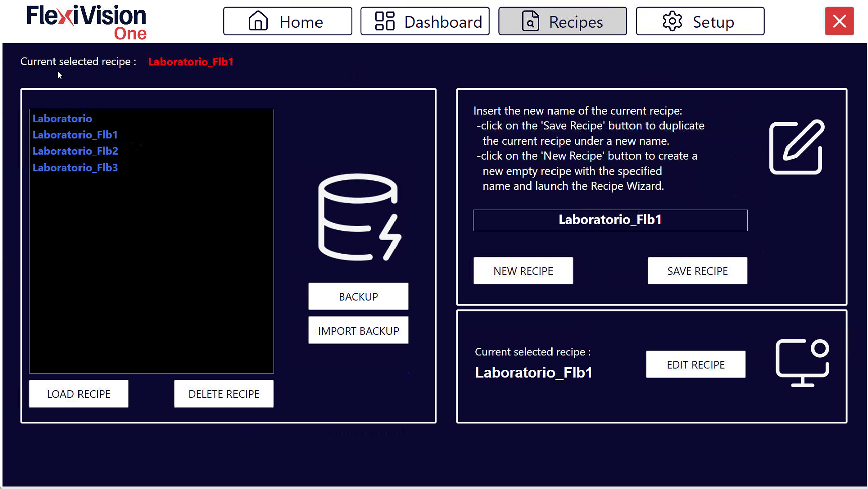Image resolution: width=868 pixels, height=489 pixels.
Task: Click the Recipes document icon
Action: (x=530, y=21)
